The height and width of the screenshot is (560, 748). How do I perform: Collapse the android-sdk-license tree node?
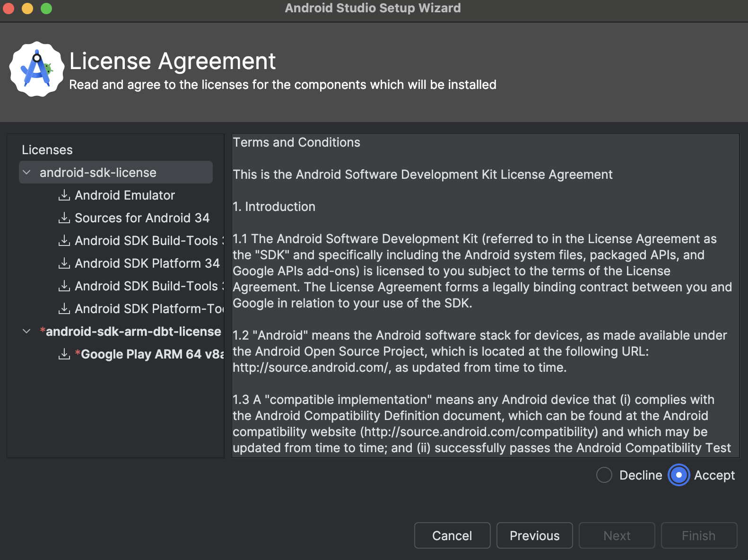click(x=27, y=173)
